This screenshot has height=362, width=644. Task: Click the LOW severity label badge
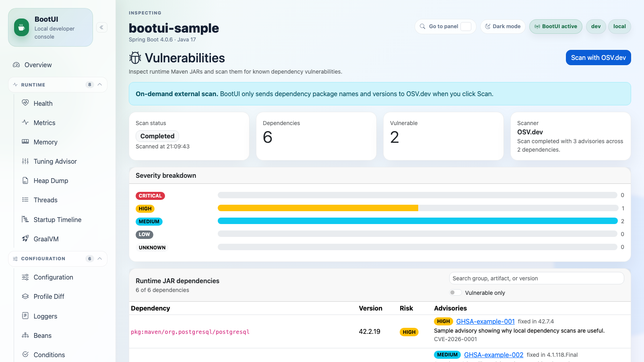pos(144,234)
